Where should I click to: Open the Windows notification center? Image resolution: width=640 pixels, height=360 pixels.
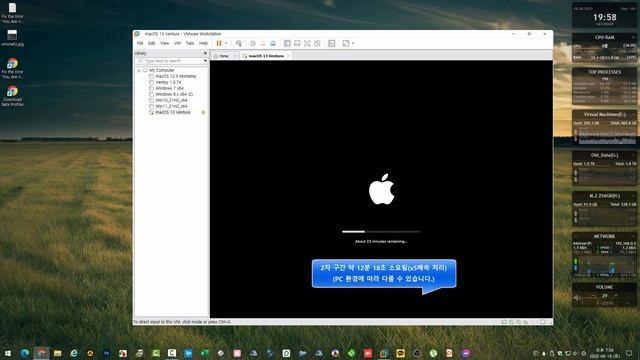(629, 353)
